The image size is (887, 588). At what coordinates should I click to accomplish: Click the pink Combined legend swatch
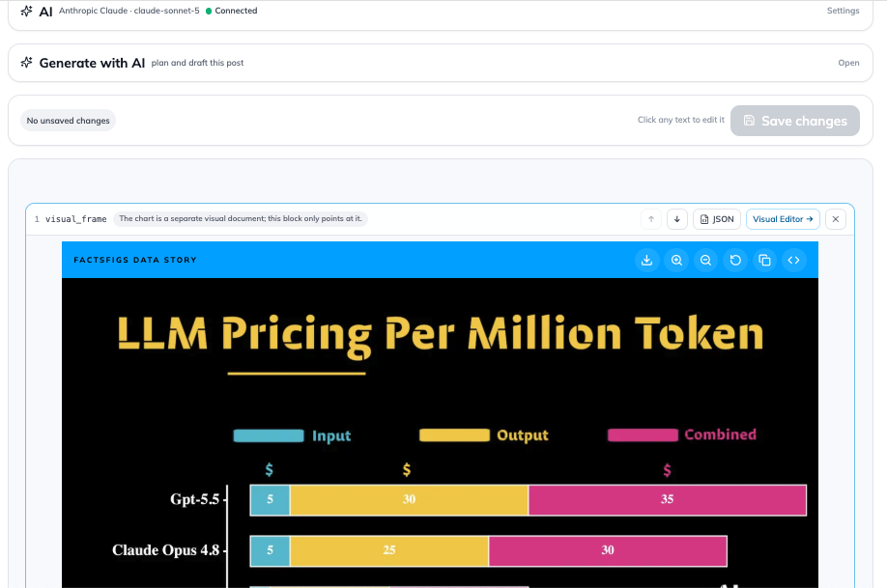[643, 434]
